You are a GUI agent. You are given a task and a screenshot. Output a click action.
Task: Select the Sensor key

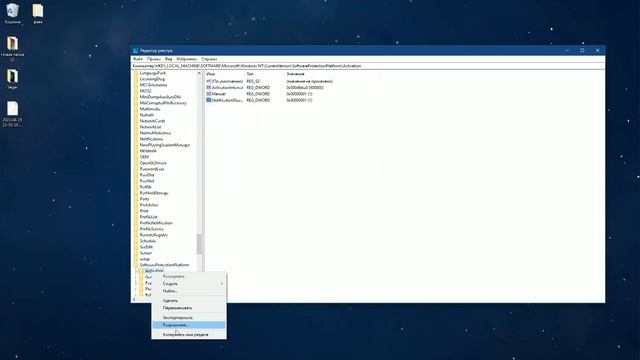point(146,253)
